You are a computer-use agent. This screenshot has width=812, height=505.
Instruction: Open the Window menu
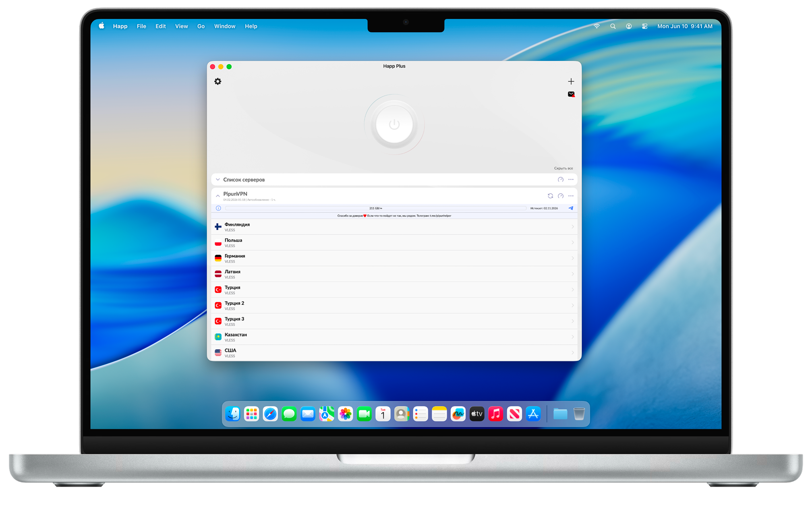click(224, 26)
